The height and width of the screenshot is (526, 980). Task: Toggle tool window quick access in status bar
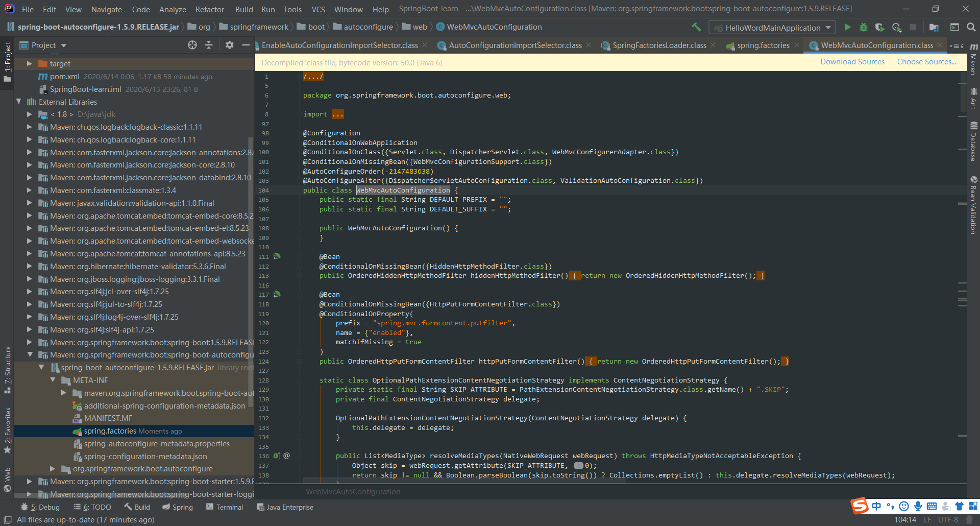tap(8, 519)
